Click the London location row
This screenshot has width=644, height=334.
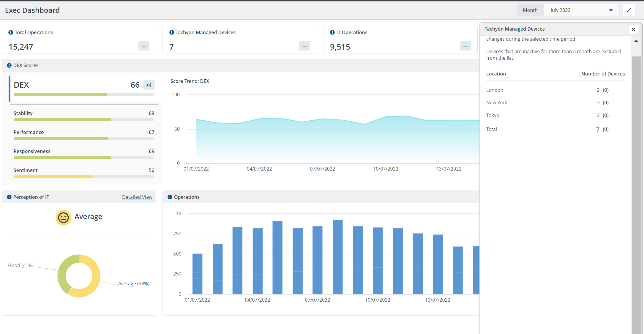pos(555,90)
